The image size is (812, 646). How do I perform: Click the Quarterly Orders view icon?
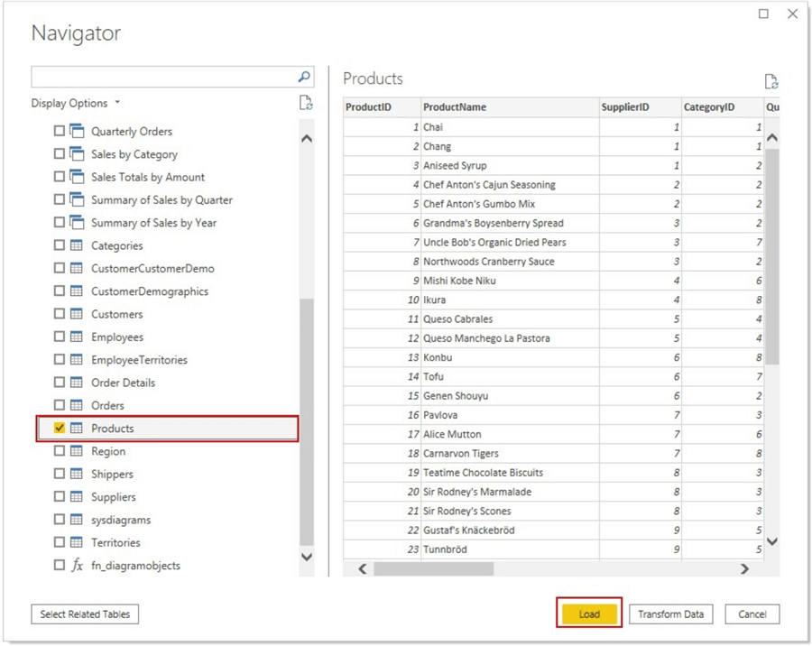click(x=77, y=131)
